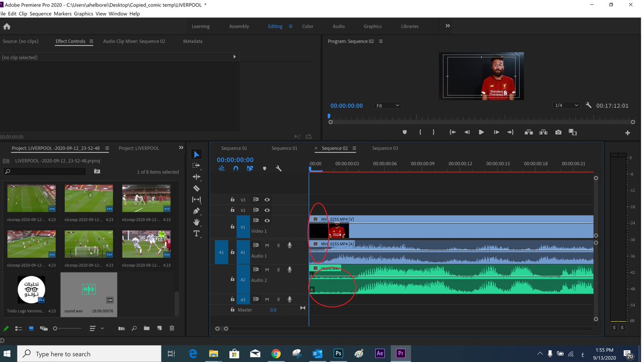Click Go to In point button
This screenshot has width=644, height=362.
pyautogui.click(x=452, y=132)
